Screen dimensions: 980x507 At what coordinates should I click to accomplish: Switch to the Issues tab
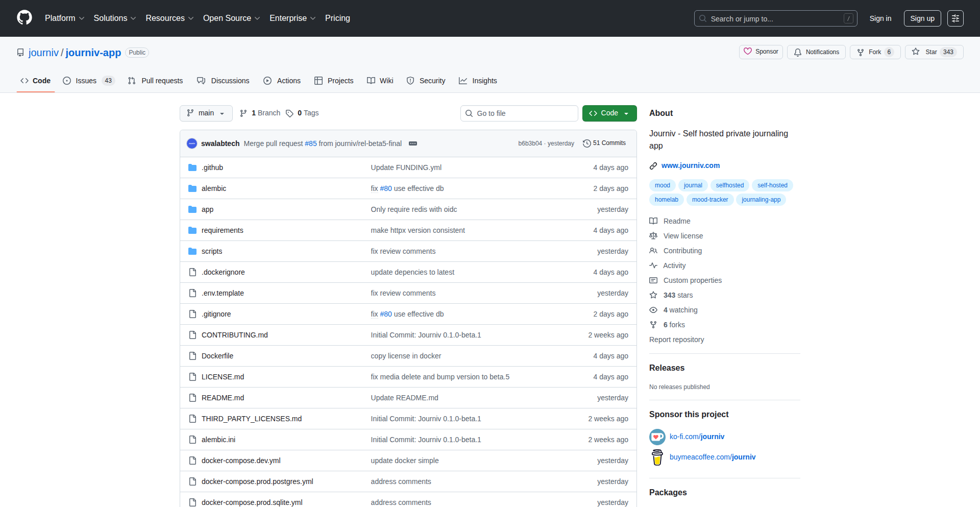click(x=88, y=81)
